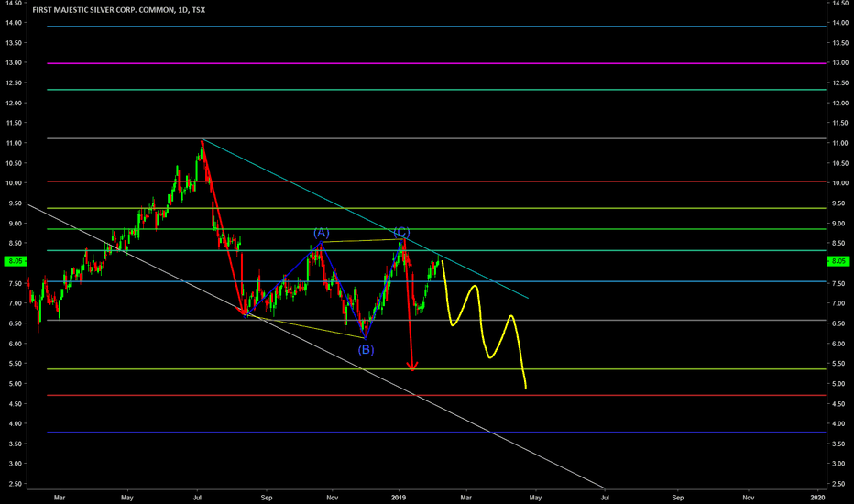Screen dimensions: 854x504
Task: Click 12.00 on the right price axis
Action: pos(840,104)
